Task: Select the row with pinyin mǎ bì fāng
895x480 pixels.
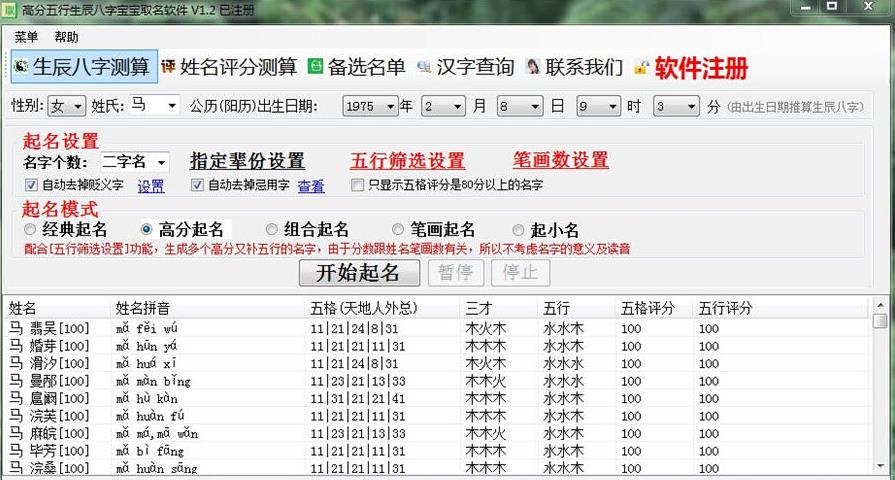Action: click(x=437, y=451)
